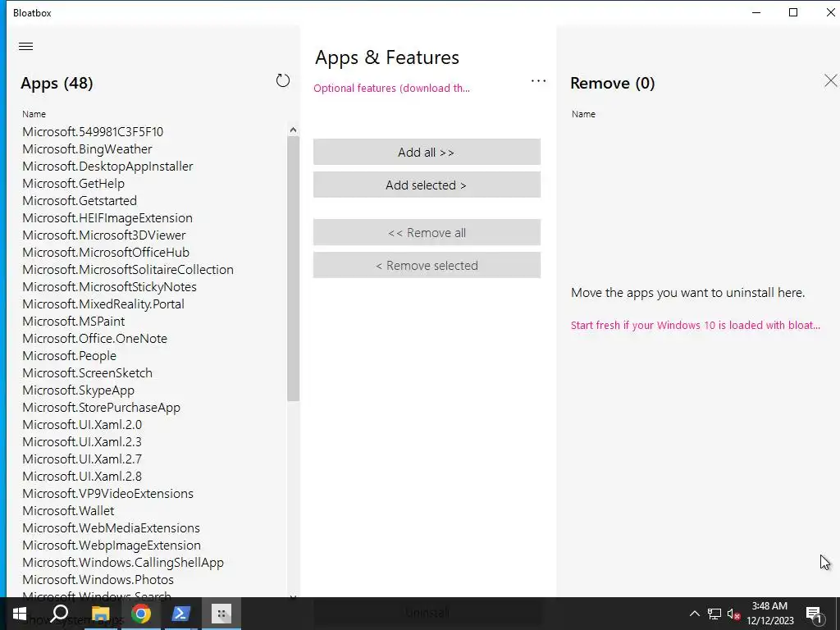Select Microsoft.UI.Xaml.2.3 entry
Screen dimensions: 840x630
(x=82, y=442)
